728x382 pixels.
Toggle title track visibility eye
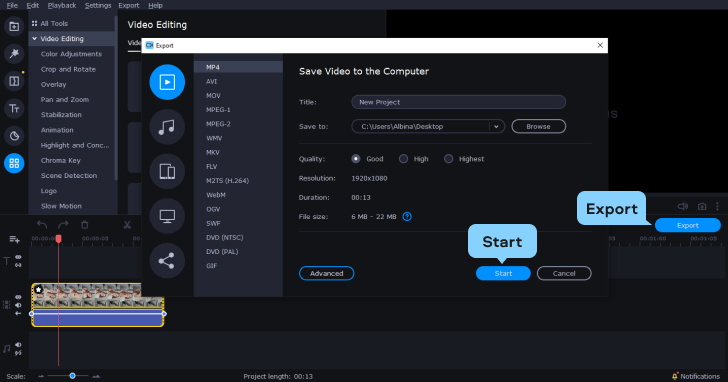18,257
